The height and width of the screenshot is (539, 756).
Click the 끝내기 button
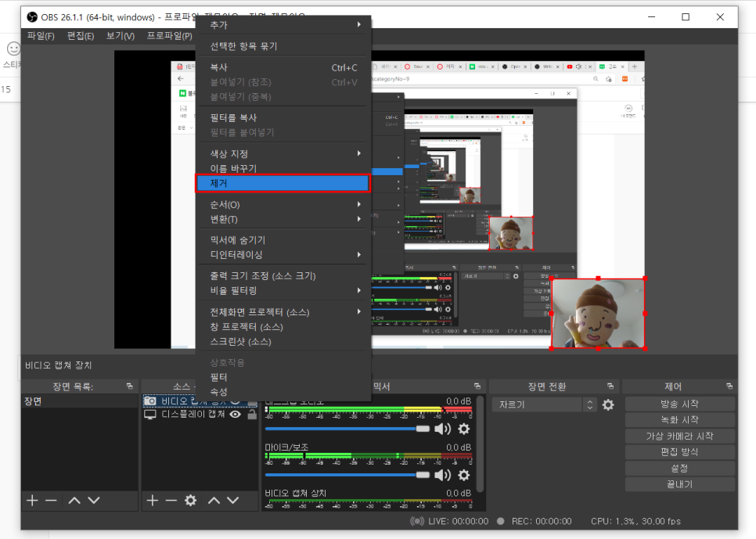680,484
